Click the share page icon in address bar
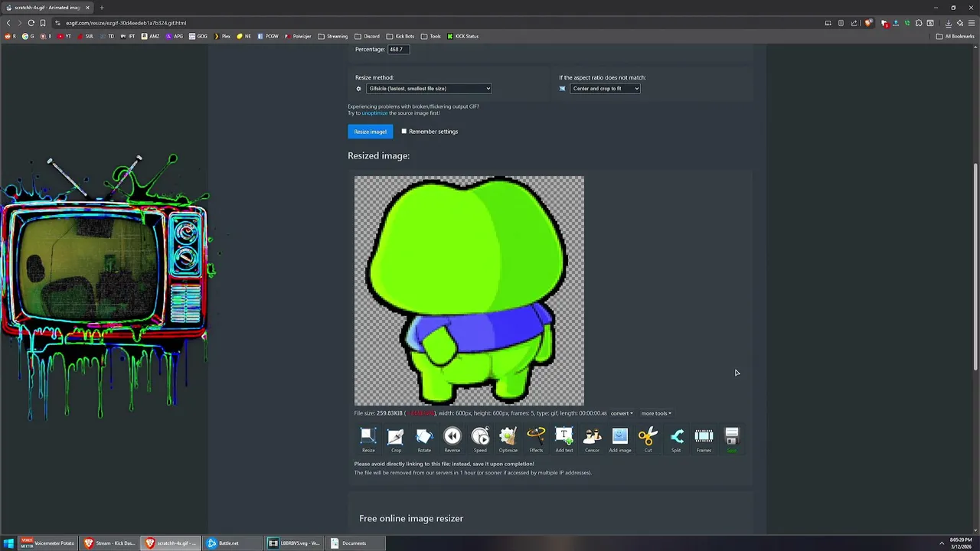This screenshot has height=551, width=980. tap(854, 23)
